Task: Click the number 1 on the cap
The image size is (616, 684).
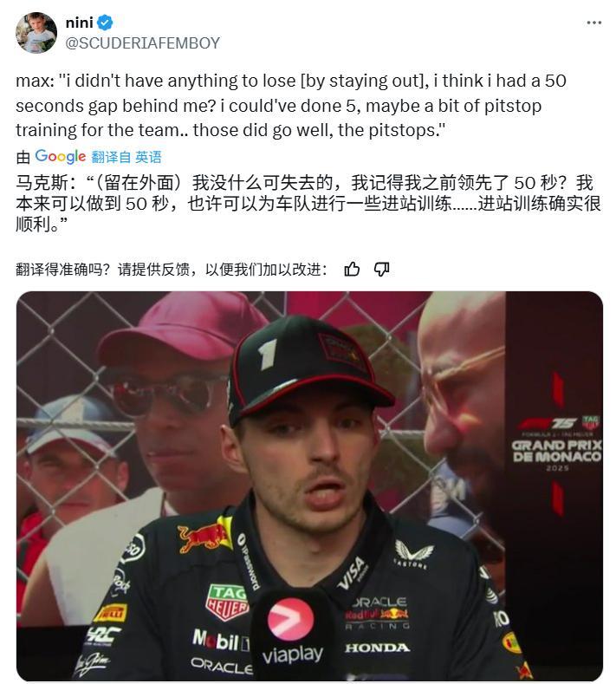Action: [x=267, y=355]
